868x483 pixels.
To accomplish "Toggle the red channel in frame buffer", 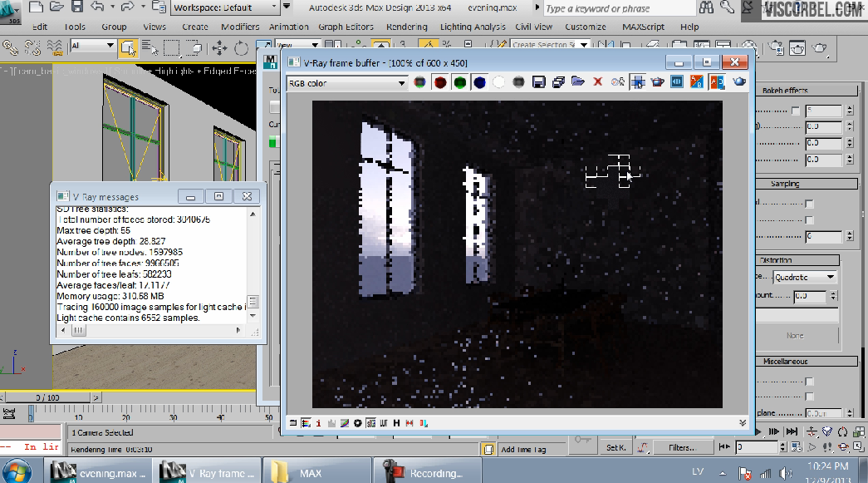I will (x=440, y=82).
